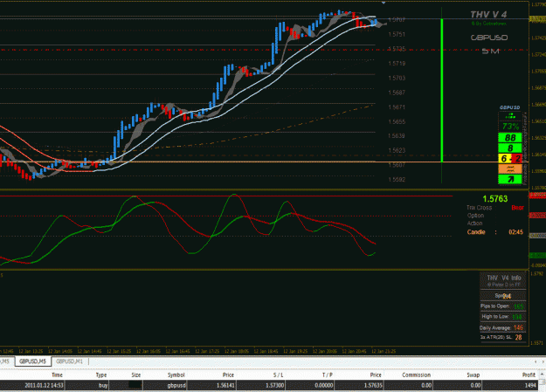
Task: Click the profit value 1494
Action: 530,385
